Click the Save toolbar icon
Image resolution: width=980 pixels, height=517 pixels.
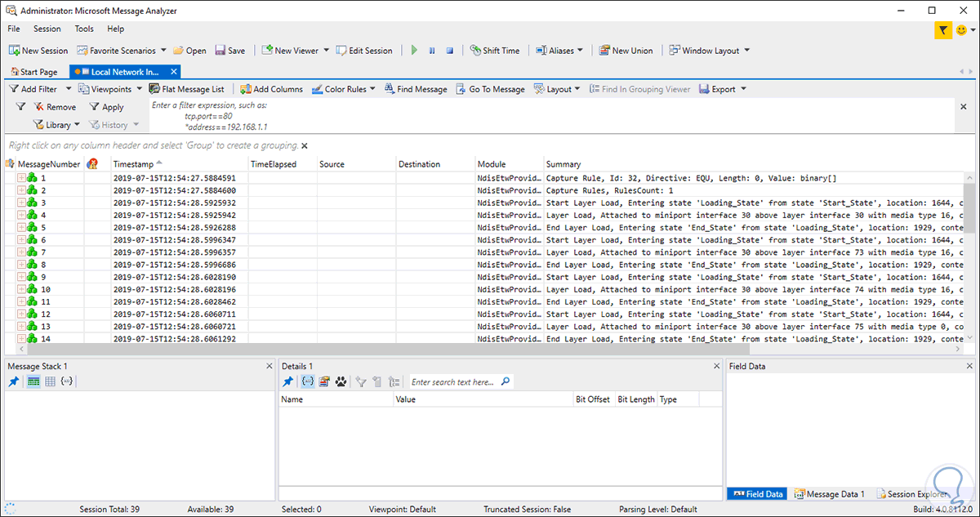229,51
